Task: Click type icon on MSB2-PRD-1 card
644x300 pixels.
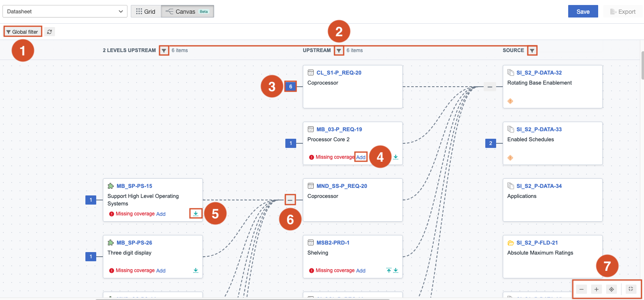Action: tap(311, 242)
